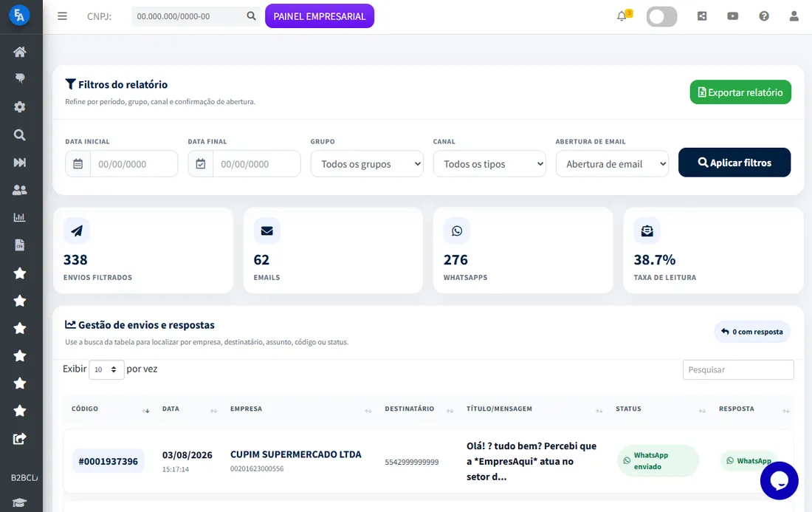
Task: Toggle the hamburger menu icon
Action: pos(62,16)
